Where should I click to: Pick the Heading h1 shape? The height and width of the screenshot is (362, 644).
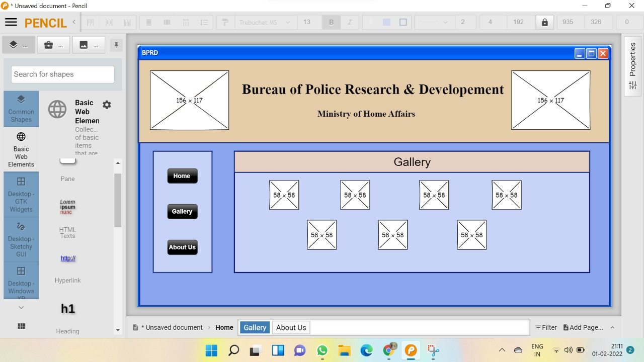(x=68, y=317)
